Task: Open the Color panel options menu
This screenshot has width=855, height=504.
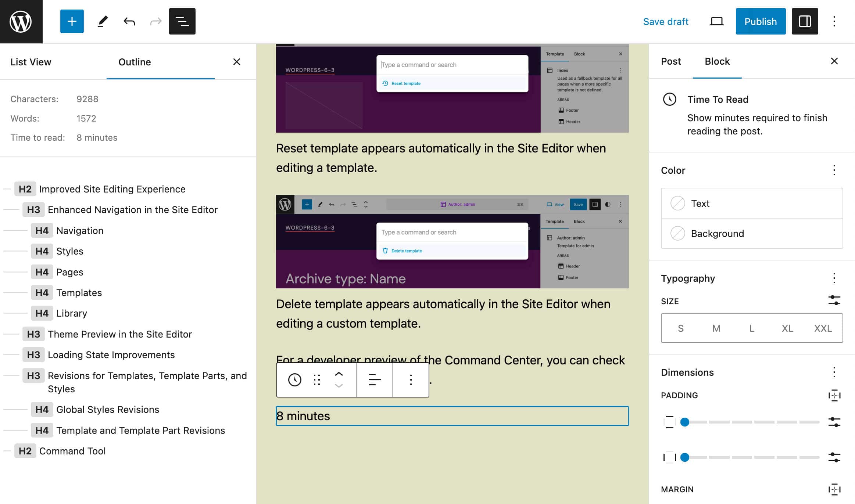Action: (x=834, y=170)
